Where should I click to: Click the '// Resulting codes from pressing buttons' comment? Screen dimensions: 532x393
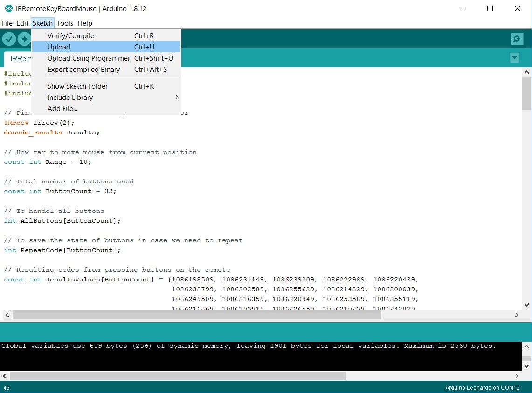117,270
